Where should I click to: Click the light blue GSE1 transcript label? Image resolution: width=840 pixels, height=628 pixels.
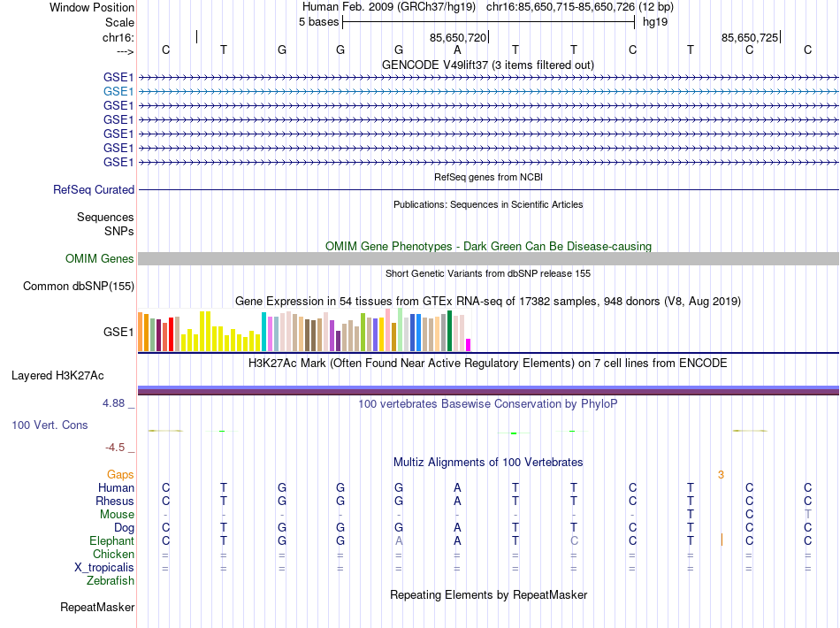[x=118, y=92]
